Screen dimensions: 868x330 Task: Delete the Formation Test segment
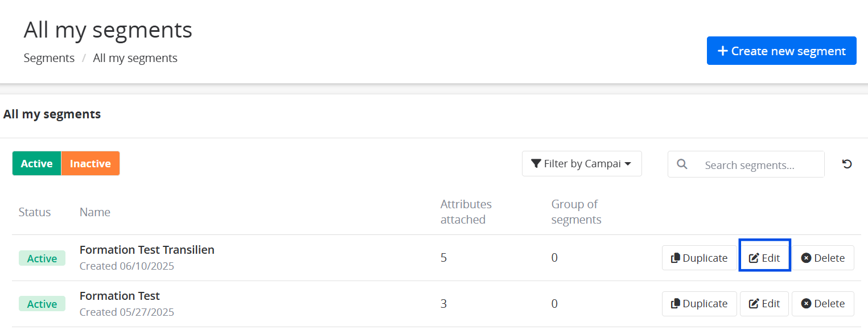point(822,303)
